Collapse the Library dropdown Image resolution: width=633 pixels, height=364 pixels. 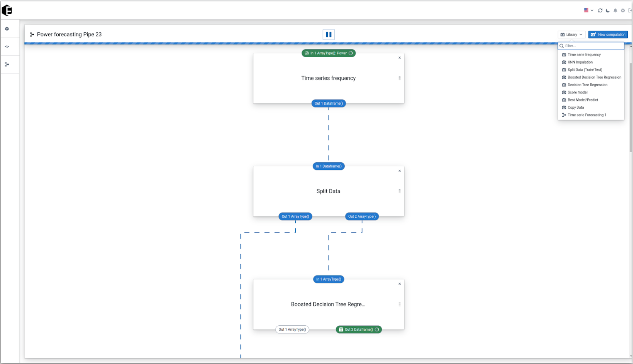pos(571,35)
